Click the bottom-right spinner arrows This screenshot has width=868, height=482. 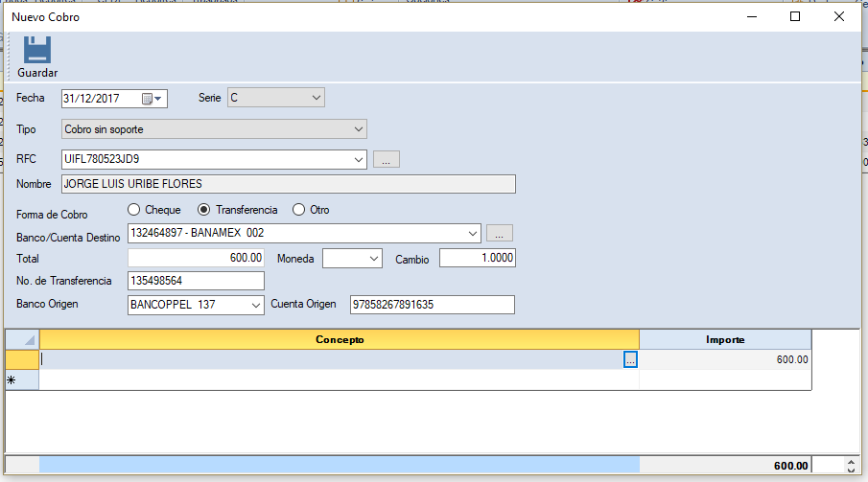tap(851, 466)
